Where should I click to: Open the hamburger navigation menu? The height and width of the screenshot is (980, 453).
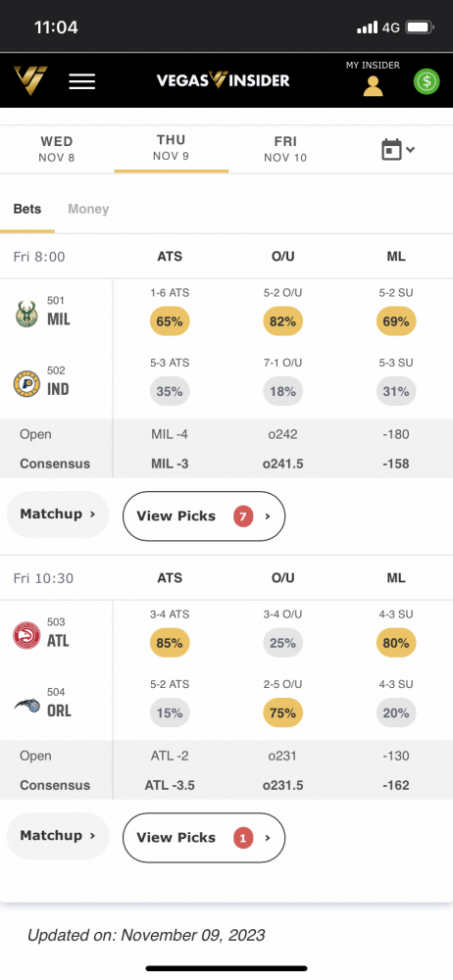(x=82, y=81)
